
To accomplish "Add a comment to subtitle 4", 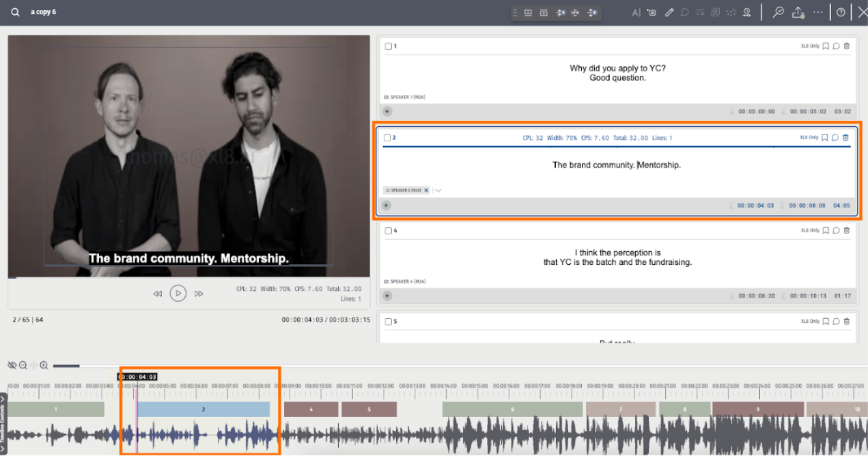I will (x=836, y=231).
